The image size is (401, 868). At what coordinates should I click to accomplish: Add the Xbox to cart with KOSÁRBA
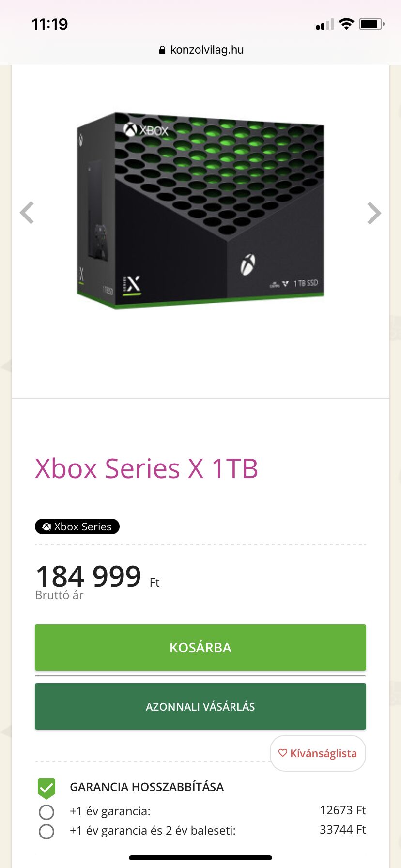[x=200, y=647]
